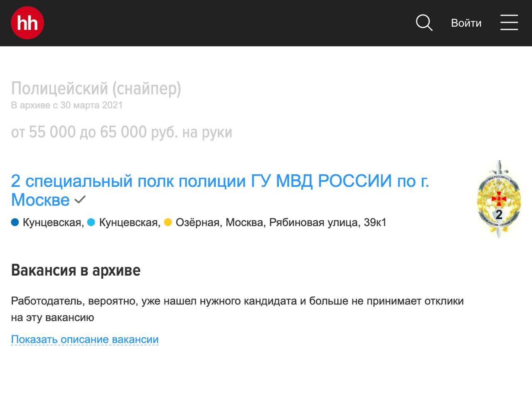Click the Озёрная station name
532x398 pixels.
click(x=197, y=222)
